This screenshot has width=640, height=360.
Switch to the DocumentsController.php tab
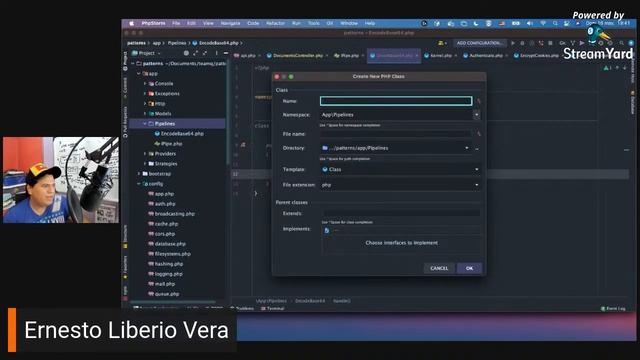point(298,56)
